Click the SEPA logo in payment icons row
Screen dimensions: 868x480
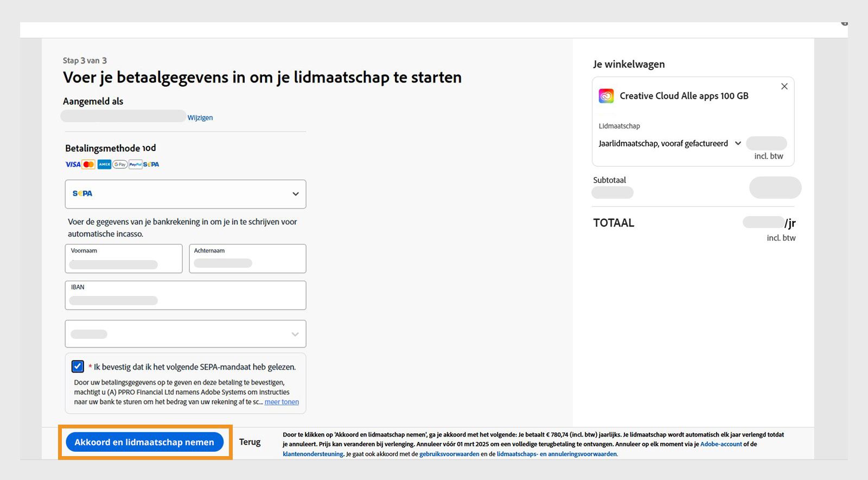click(x=151, y=165)
